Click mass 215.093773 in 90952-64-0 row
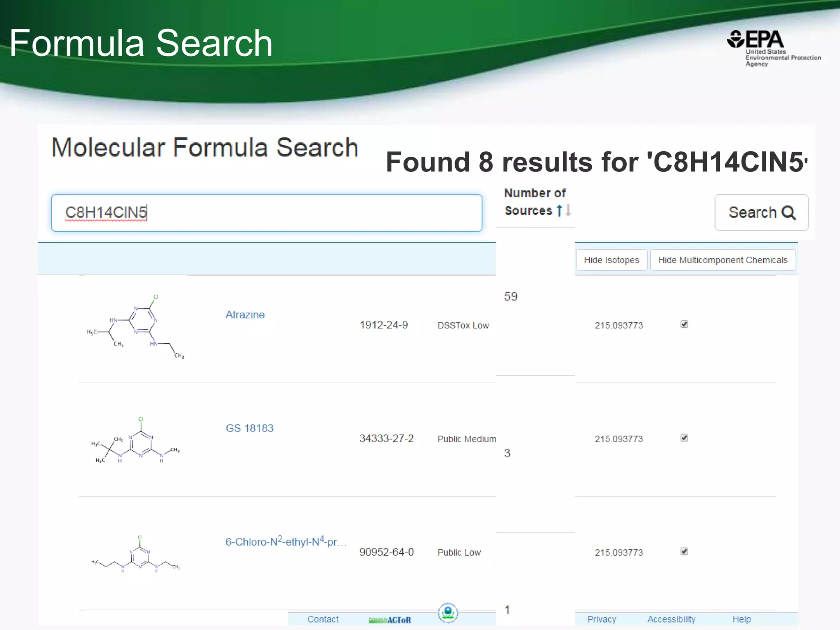840x630 pixels. click(619, 552)
